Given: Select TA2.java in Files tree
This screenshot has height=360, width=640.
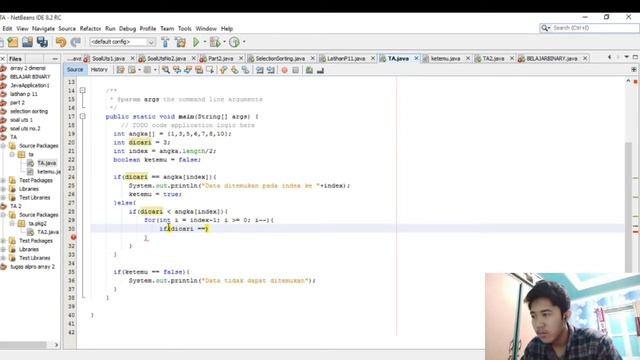Looking at the screenshot, I should [48, 232].
